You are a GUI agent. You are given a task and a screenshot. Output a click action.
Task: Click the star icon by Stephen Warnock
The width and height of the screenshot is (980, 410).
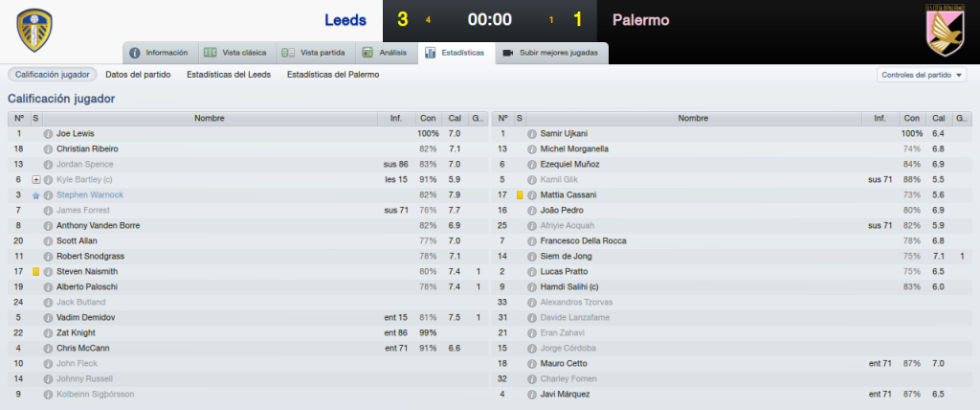[35, 195]
